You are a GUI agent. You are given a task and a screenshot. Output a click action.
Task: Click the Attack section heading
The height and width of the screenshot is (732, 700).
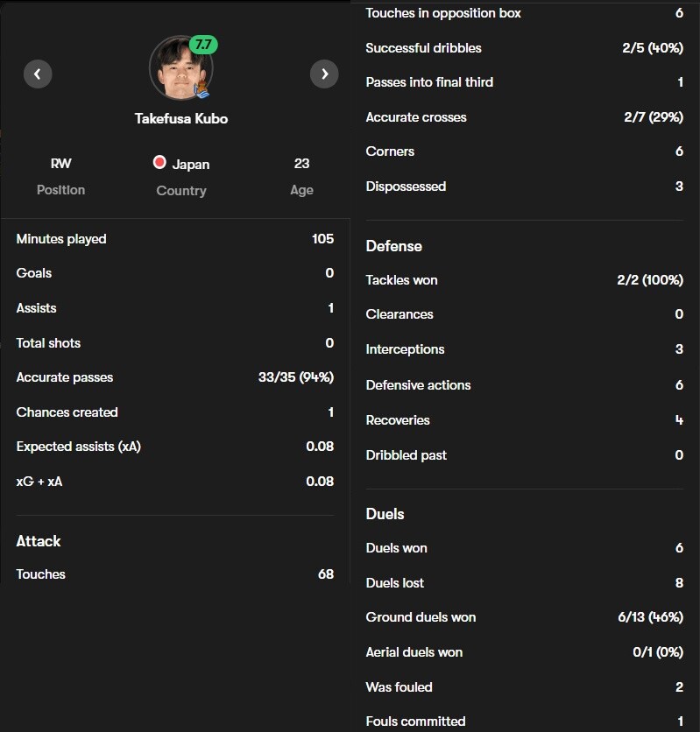39,541
